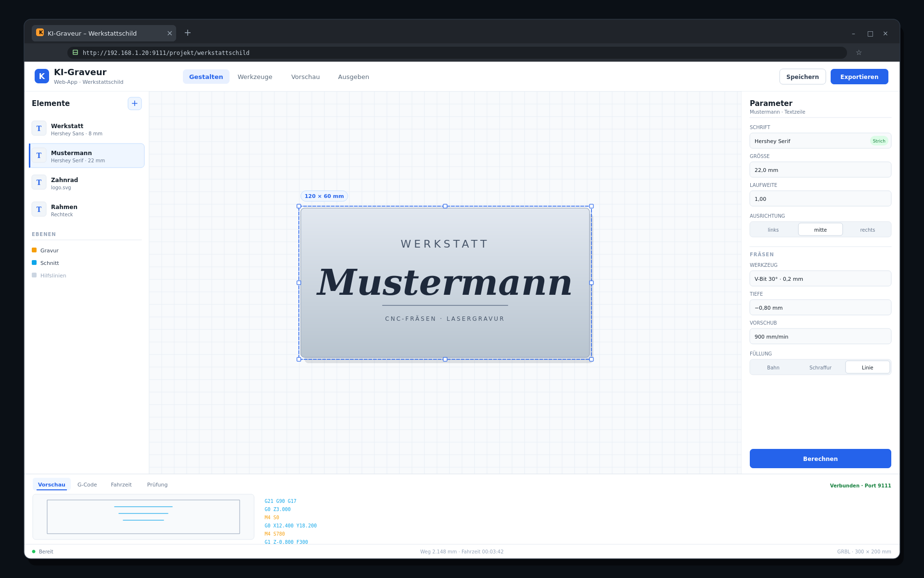
Task: Open the Werkzeug dropdown with V-Bit 30°
Action: [821, 278]
